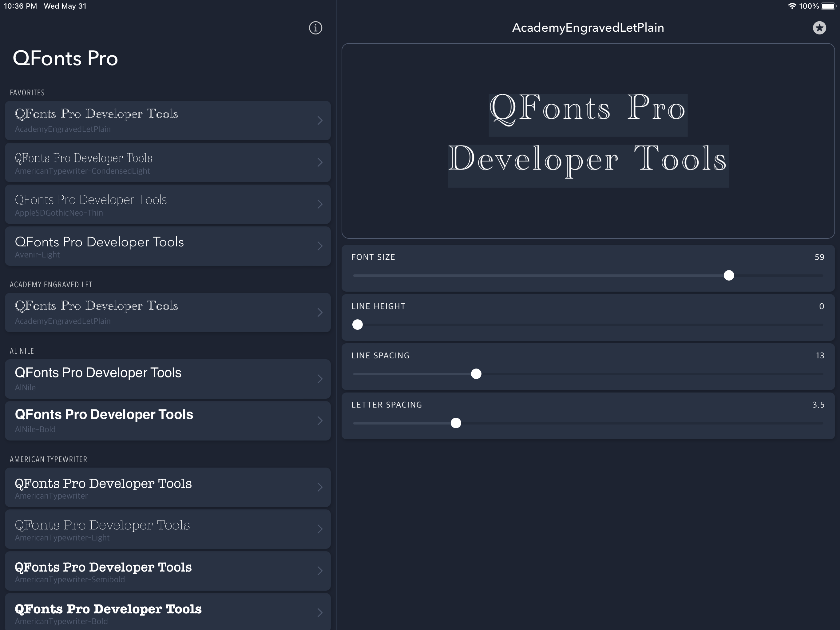
Task: Select the AppleSDGothicNeo-Thin font name label
Action: [59, 213]
